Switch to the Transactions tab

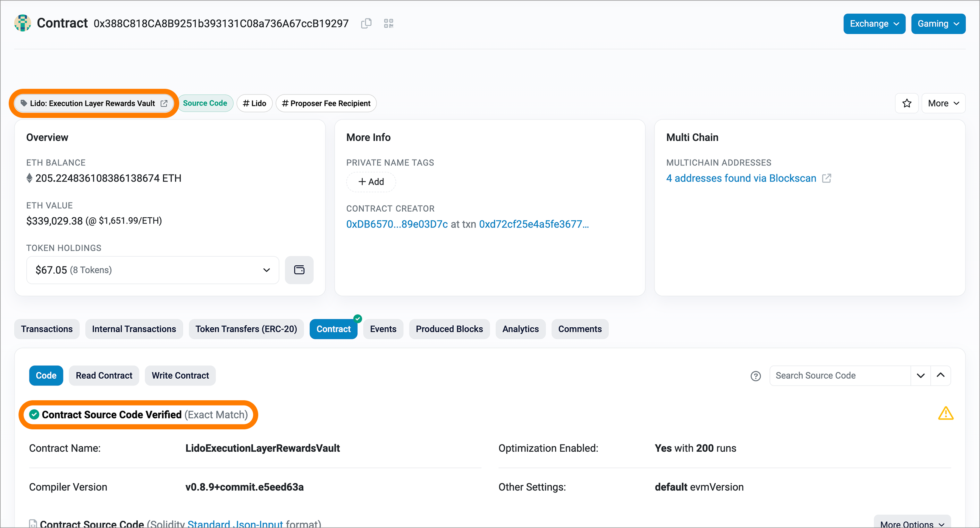[47, 329]
